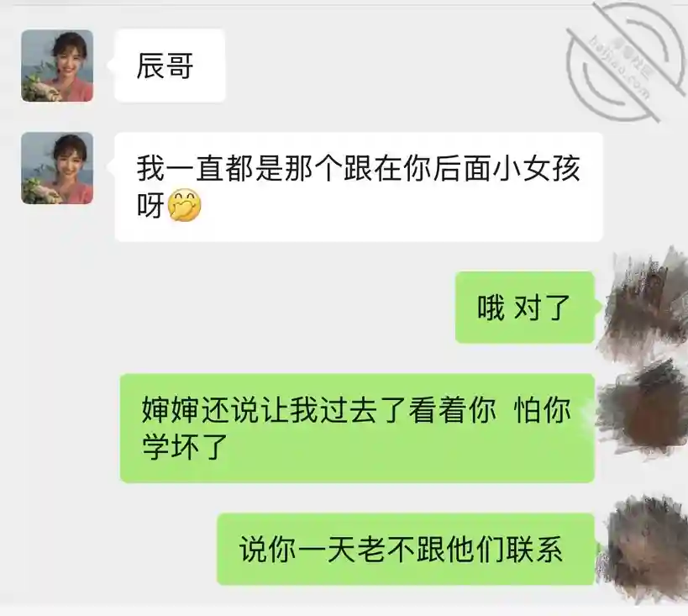Image resolution: width=688 pixels, height=616 pixels.
Task: Click the text 学坏了 in green bubble
Action: [x=185, y=446]
